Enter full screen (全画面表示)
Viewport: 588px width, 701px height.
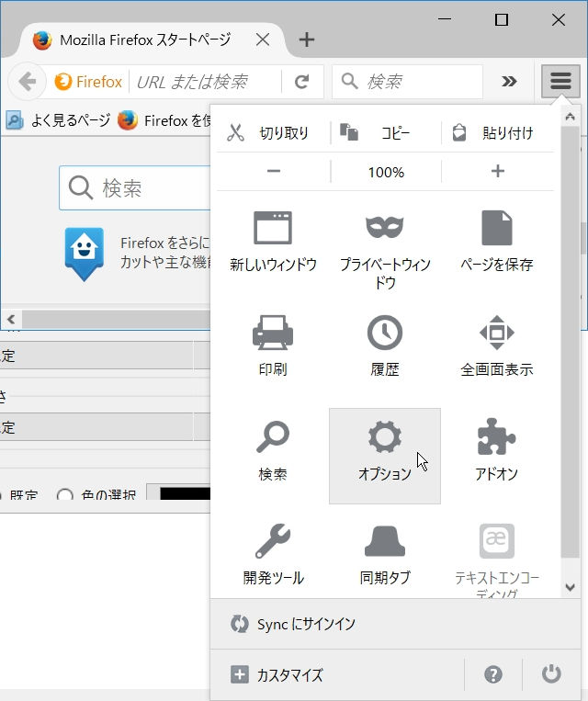click(x=497, y=346)
